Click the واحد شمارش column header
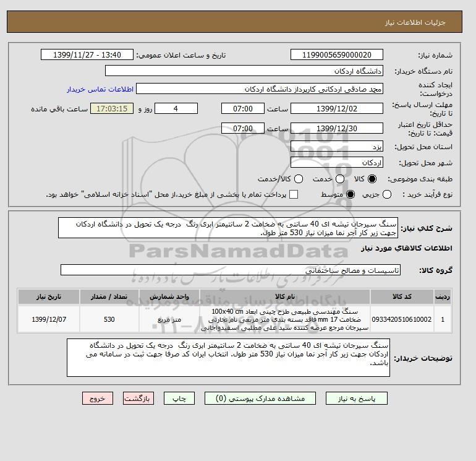 [169, 296]
